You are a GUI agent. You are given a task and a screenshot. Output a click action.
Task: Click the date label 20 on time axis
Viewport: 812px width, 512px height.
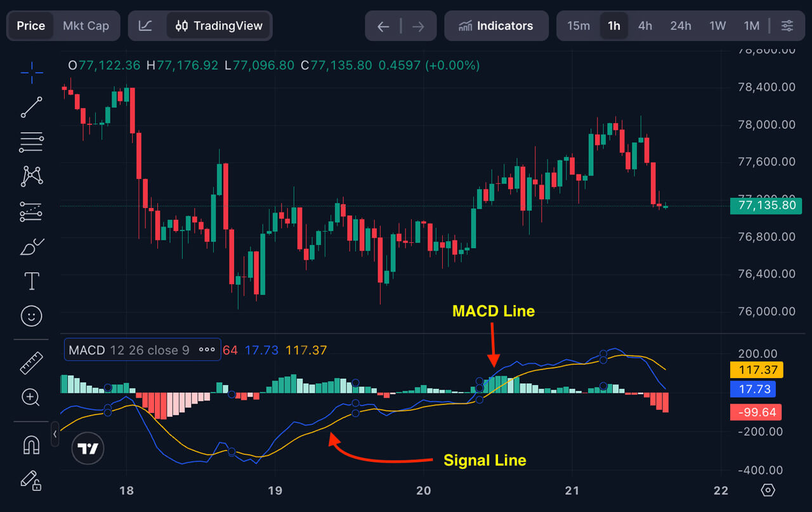(x=424, y=490)
